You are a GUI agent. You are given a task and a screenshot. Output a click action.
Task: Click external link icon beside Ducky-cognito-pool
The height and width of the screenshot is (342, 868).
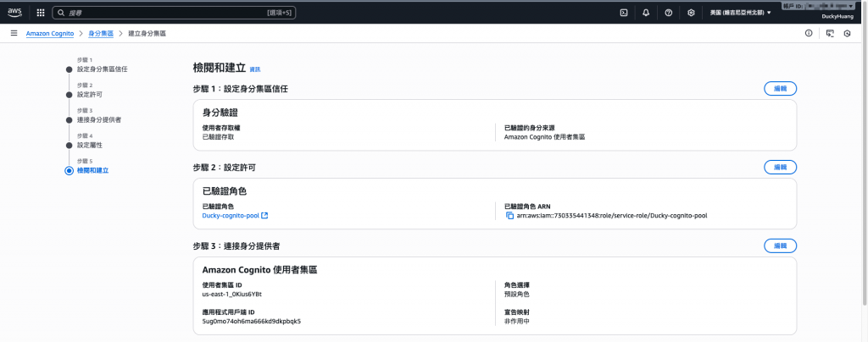coord(264,216)
